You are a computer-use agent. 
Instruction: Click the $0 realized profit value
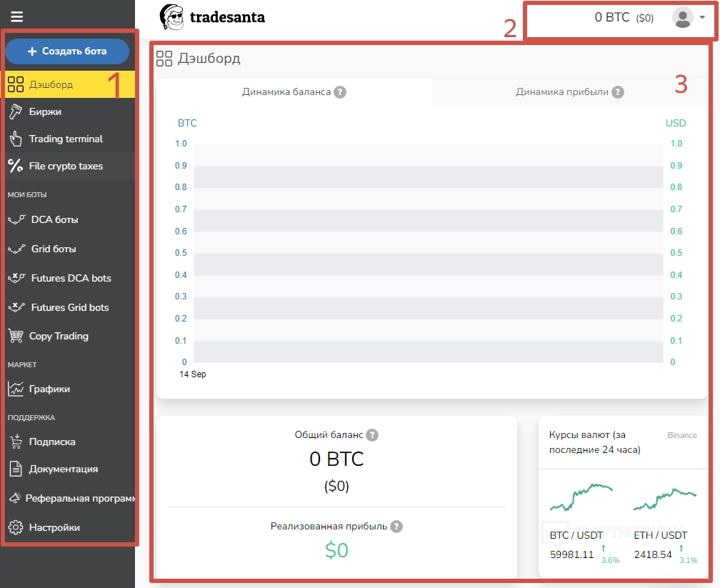[x=336, y=550]
